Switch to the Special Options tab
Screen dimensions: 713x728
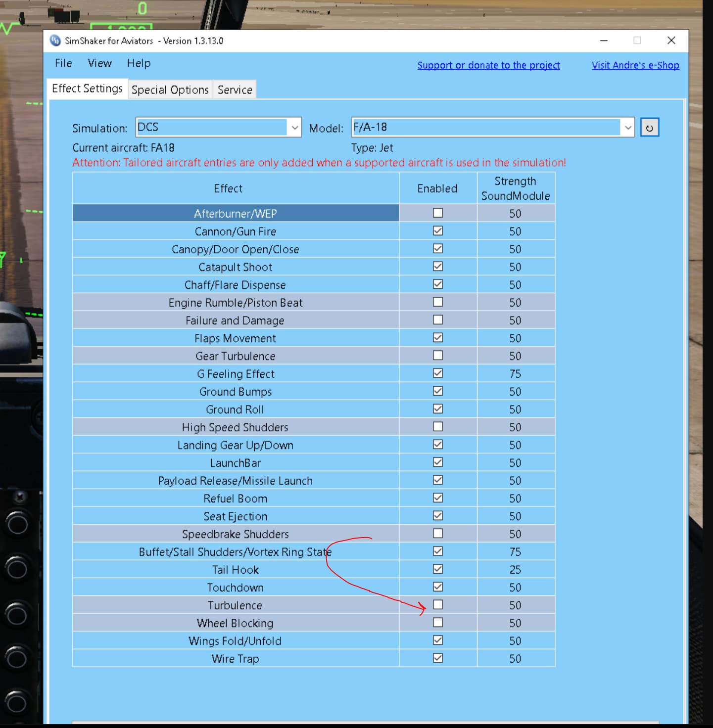(x=170, y=90)
